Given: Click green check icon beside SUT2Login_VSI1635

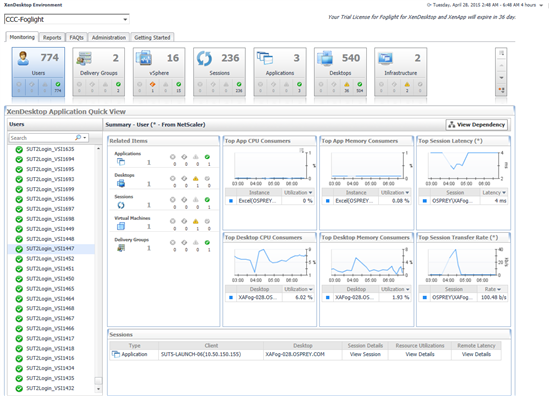Looking at the screenshot, I should [19, 149].
